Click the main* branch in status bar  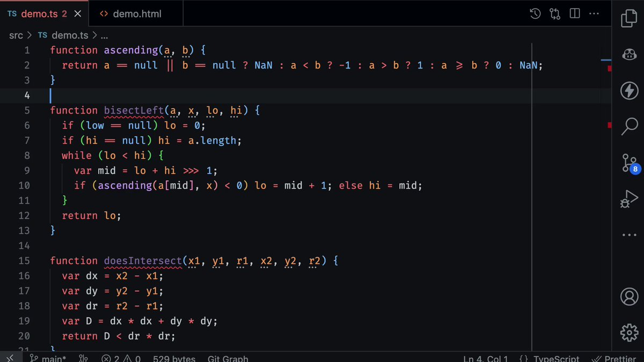click(x=48, y=358)
